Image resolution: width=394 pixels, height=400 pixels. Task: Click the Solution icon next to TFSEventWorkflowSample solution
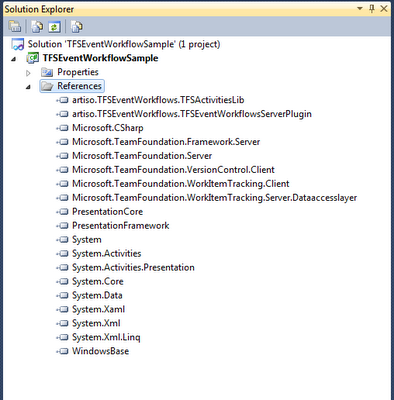point(17,44)
